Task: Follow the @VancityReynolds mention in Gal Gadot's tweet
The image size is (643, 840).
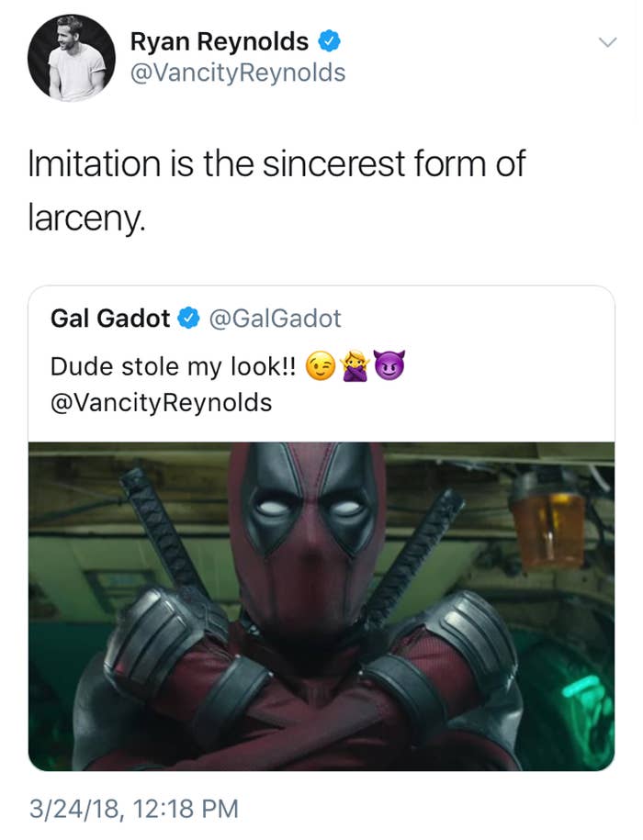Action: click(161, 402)
